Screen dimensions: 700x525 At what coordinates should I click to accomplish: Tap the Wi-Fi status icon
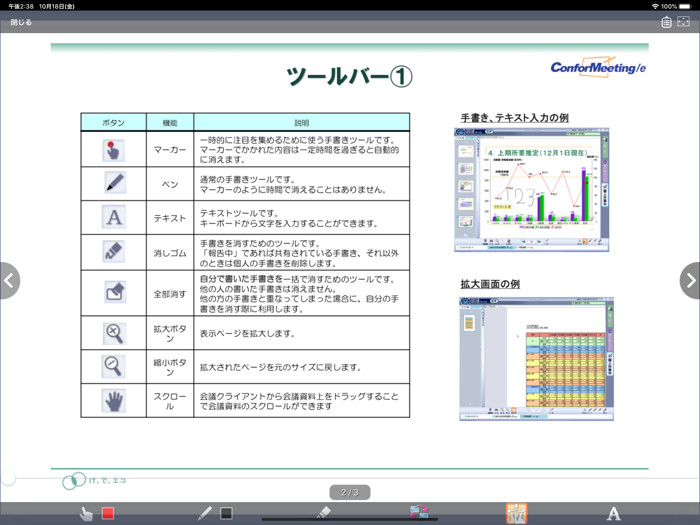click(x=655, y=6)
